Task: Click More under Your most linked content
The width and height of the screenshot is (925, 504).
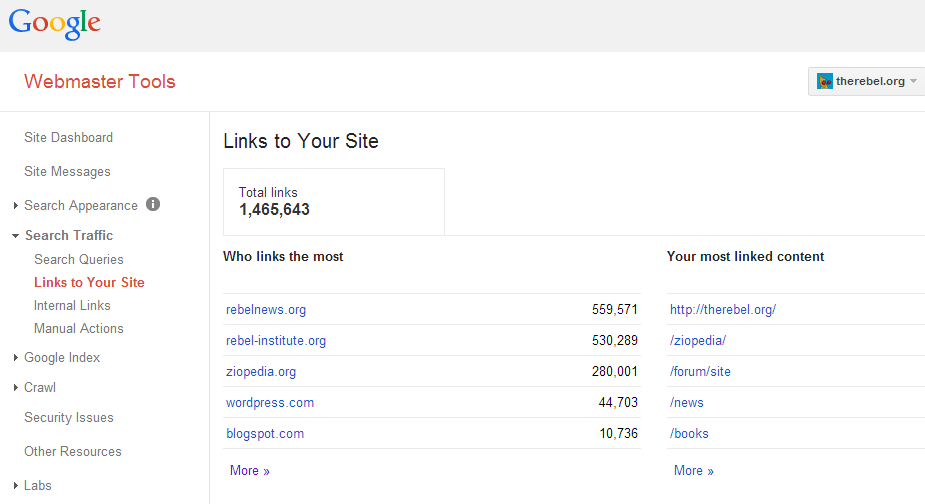Action: 694,470
